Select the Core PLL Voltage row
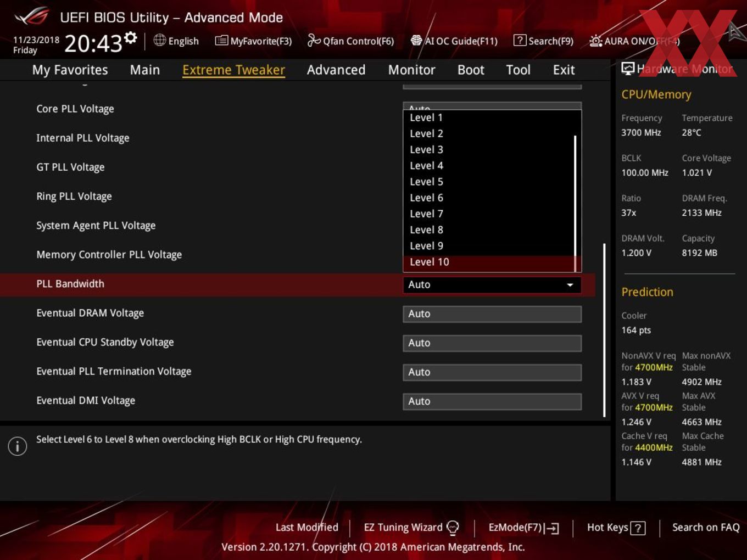Image resolution: width=747 pixels, height=560 pixels. pos(75,109)
